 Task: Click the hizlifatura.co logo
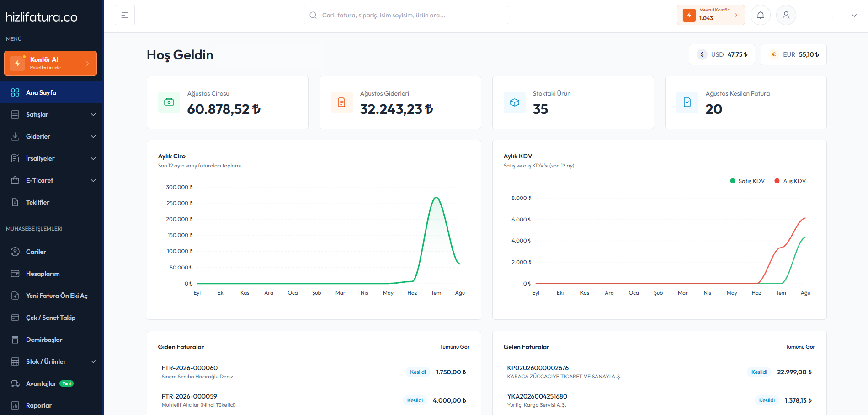pyautogui.click(x=42, y=17)
